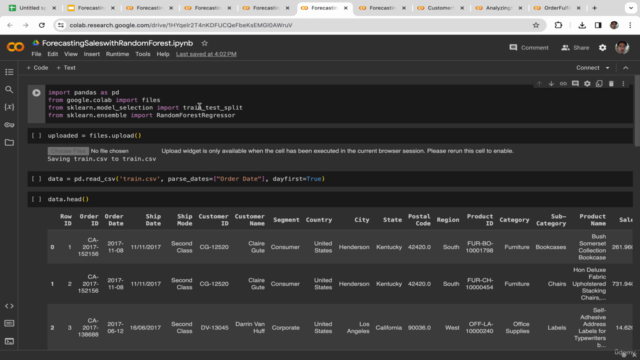Image resolution: width=640 pixels, height=360 pixels.
Task: Star the notebook title
Action: tap(204, 43)
